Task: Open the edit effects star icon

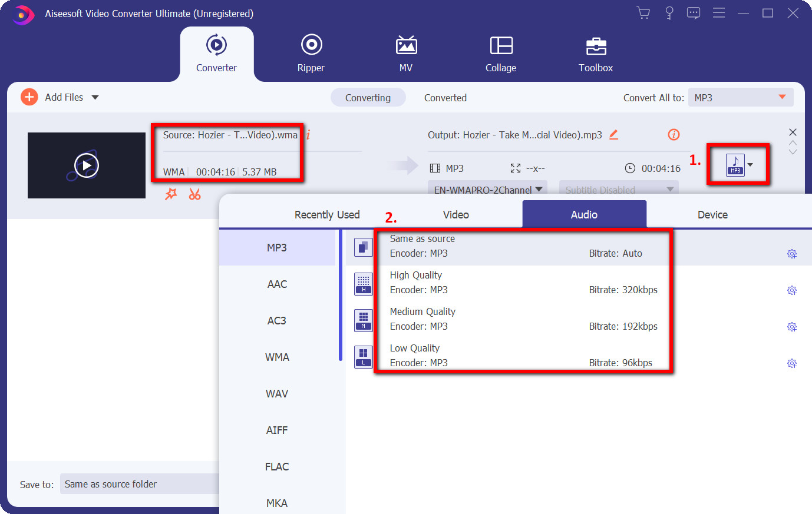Action: coord(171,194)
